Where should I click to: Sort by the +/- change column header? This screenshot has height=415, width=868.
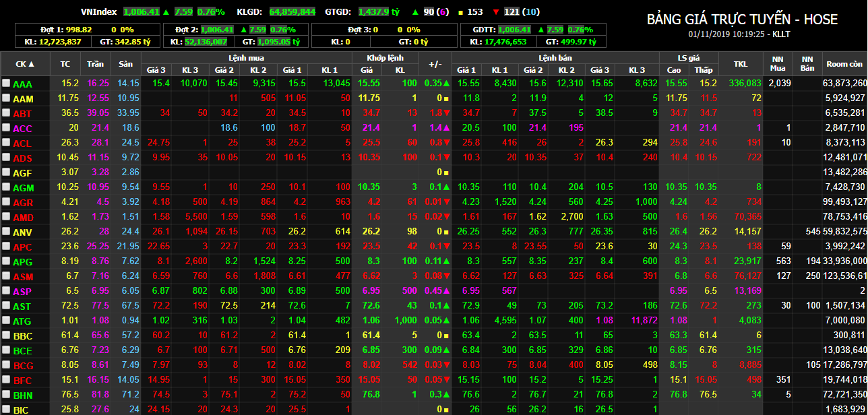435,64
